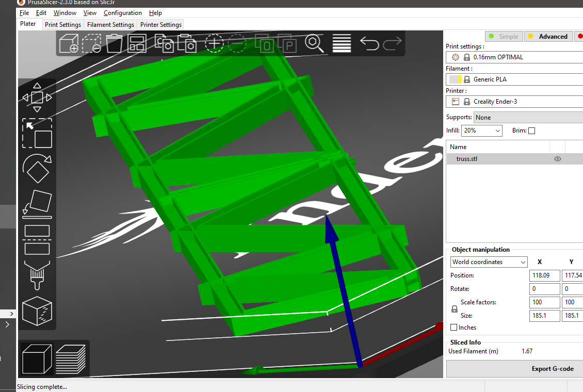Click the Arrange objects icon

click(x=137, y=44)
